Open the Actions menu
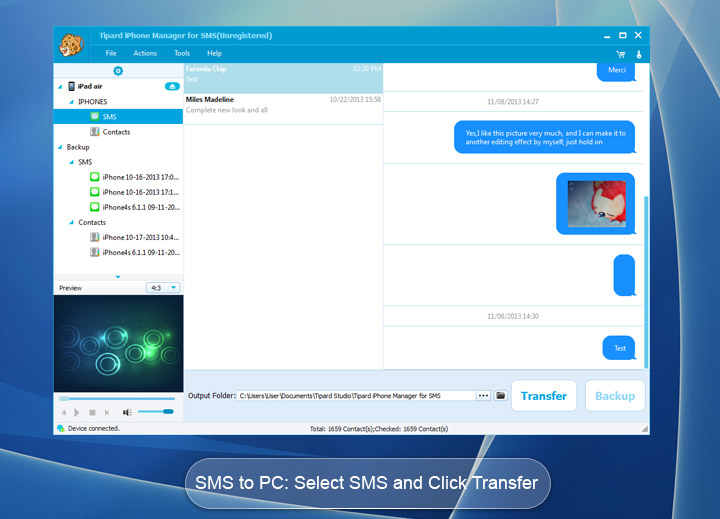 click(145, 53)
